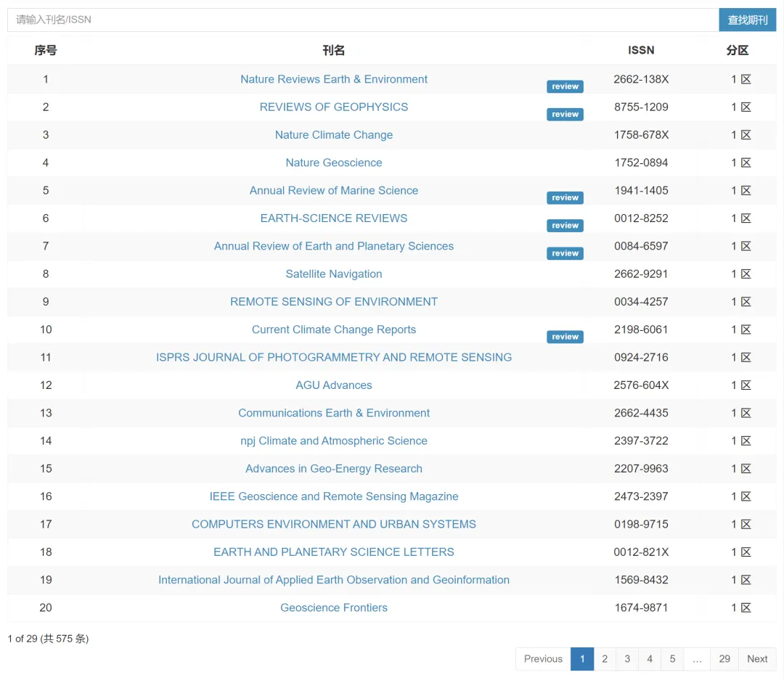The height and width of the screenshot is (680, 784).
Task: Select the Satellite Navigation journal link
Action: tap(334, 274)
